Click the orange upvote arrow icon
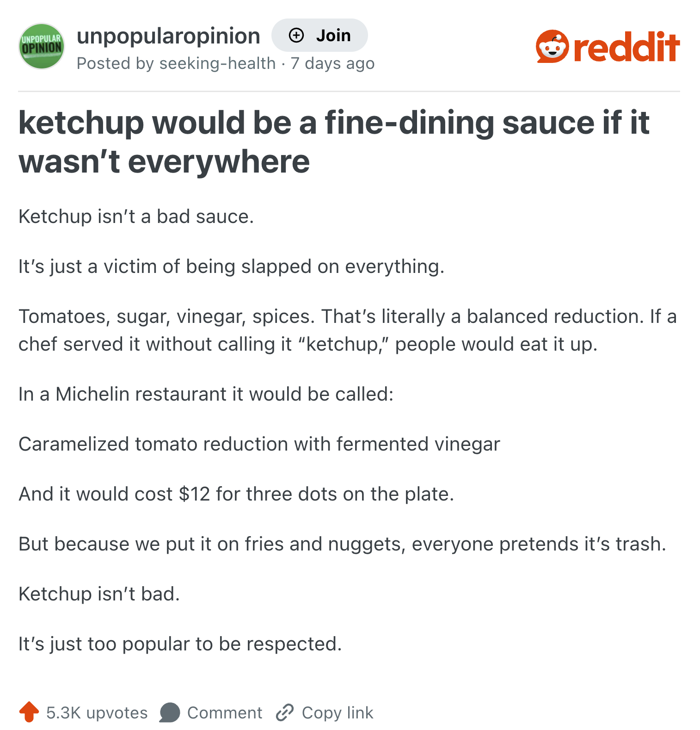This screenshot has height=730, width=700. pos(29,712)
